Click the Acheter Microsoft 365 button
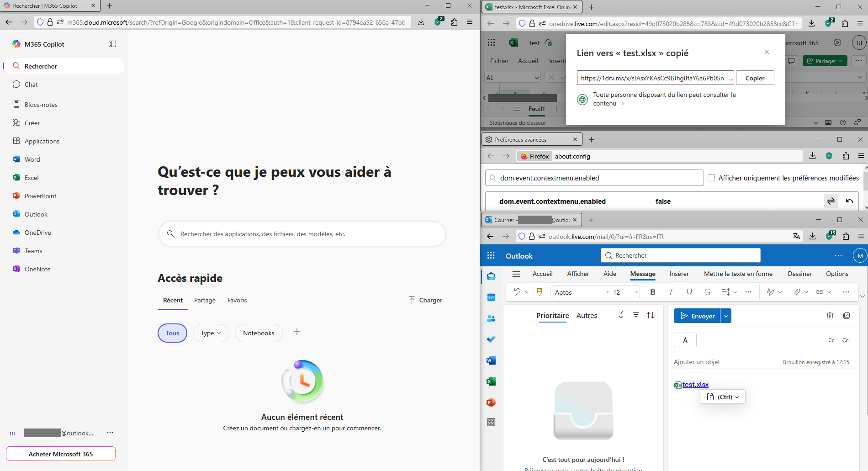This screenshot has width=868, height=471. tap(61, 454)
